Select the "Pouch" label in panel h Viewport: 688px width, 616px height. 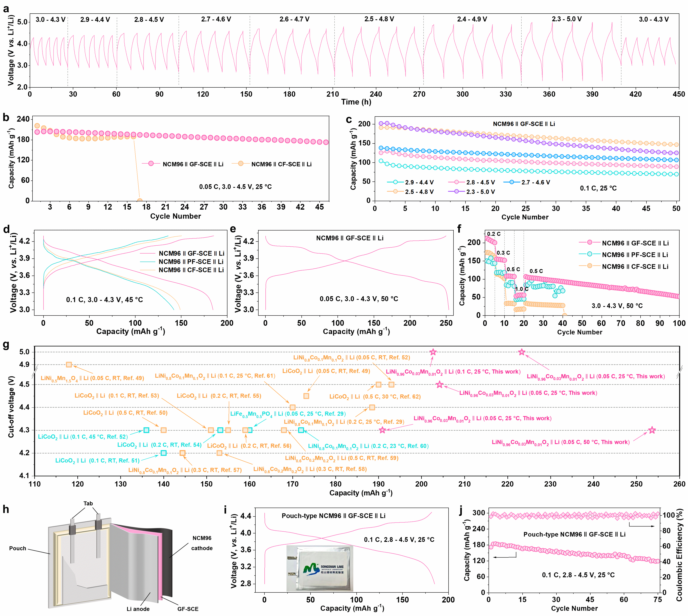pyautogui.click(x=18, y=548)
